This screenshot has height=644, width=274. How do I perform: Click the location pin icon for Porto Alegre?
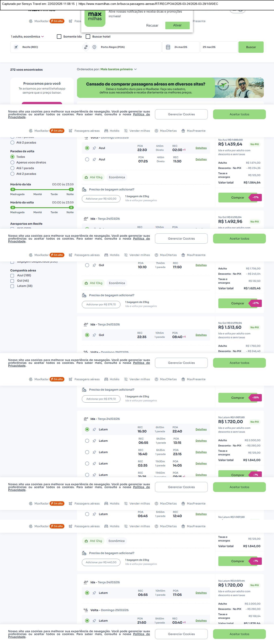(94, 47)
